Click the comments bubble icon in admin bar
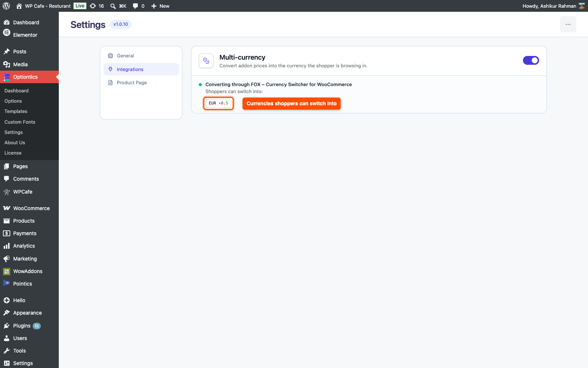This screenshot has width=588, height=368. tap(136, 6)
